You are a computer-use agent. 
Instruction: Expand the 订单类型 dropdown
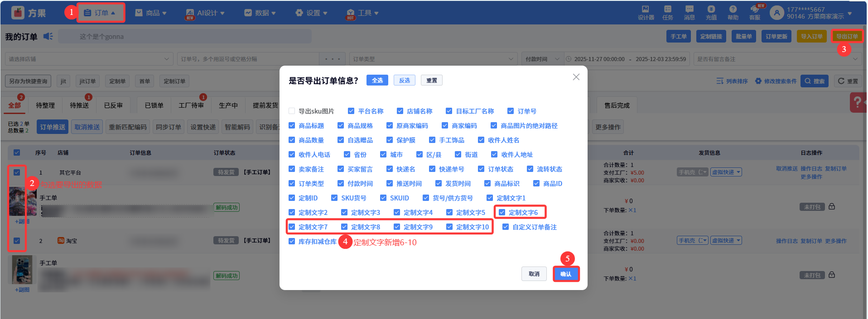point(433,59)
